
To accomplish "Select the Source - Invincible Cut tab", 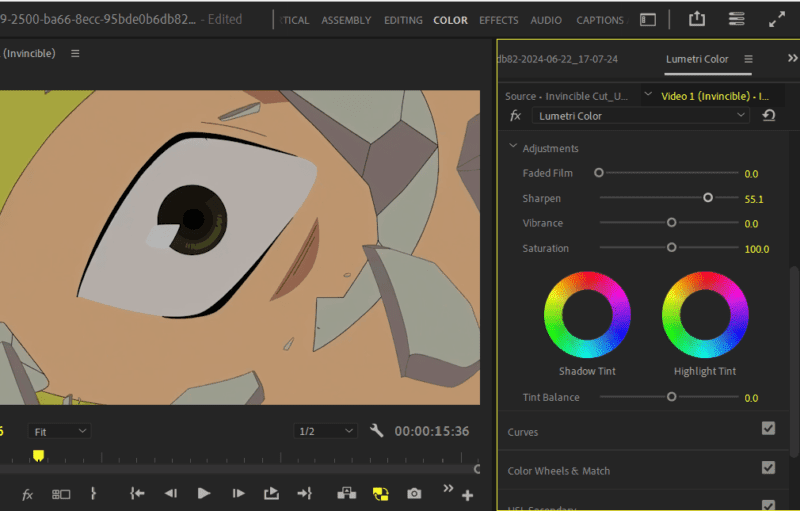I will coord(566,96).
